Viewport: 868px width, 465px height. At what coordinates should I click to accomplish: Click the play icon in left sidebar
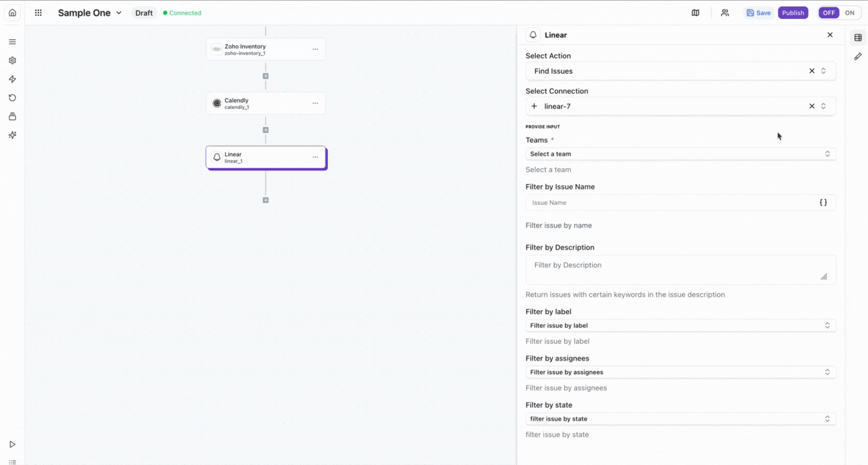(x=12, y=444)
